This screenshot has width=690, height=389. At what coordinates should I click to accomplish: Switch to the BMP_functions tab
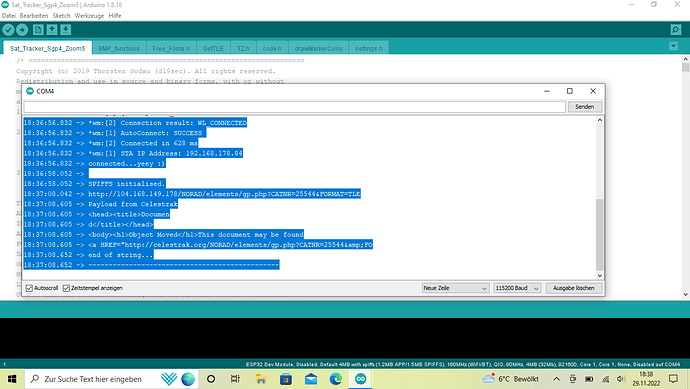point(119,48)
